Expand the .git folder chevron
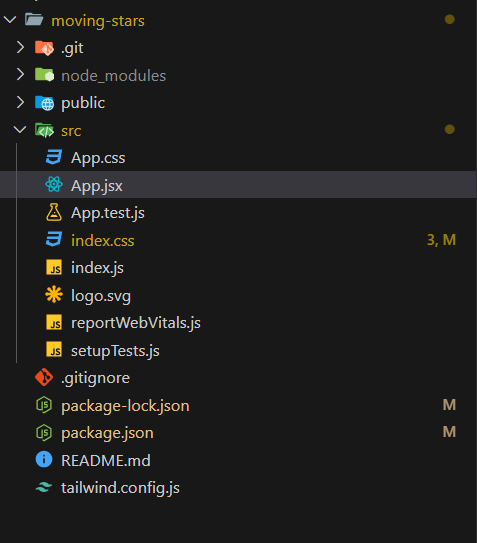Screen dimensions: 477x543 click(20, 47)
